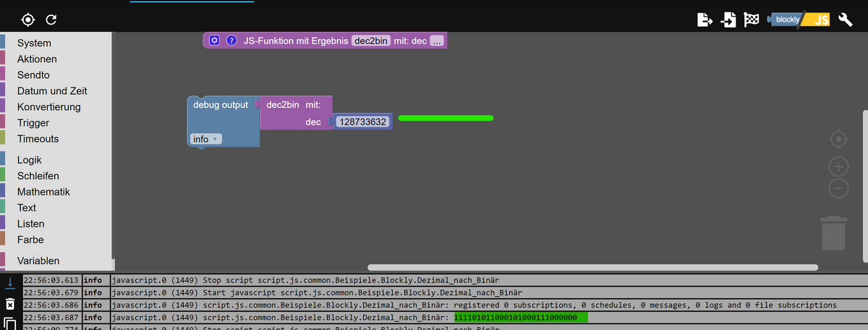Screen dimensions: 868x330
Task: Clear the log with the delete icon
Action: [9, 302]
